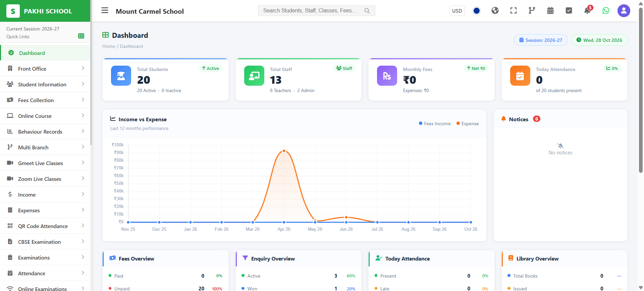644x291 pixels.
Task: Click into the search students field
Action: [316, 11]
